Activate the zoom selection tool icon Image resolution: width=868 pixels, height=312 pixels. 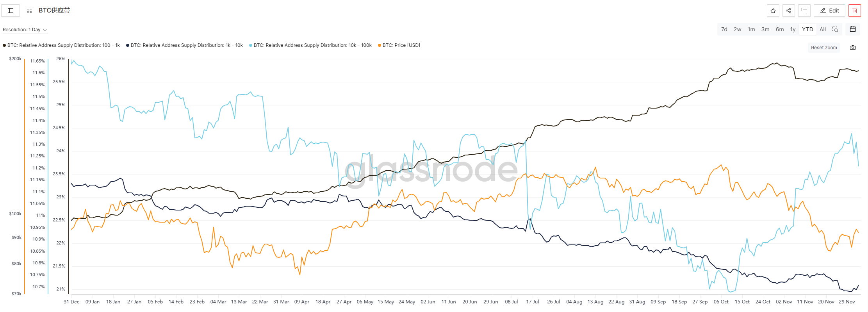[835, 29]
